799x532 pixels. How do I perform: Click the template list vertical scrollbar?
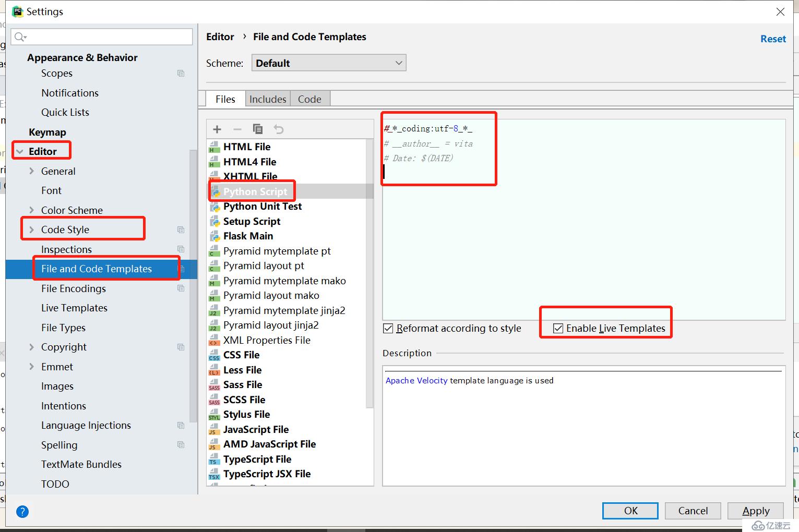click(370, 273)
